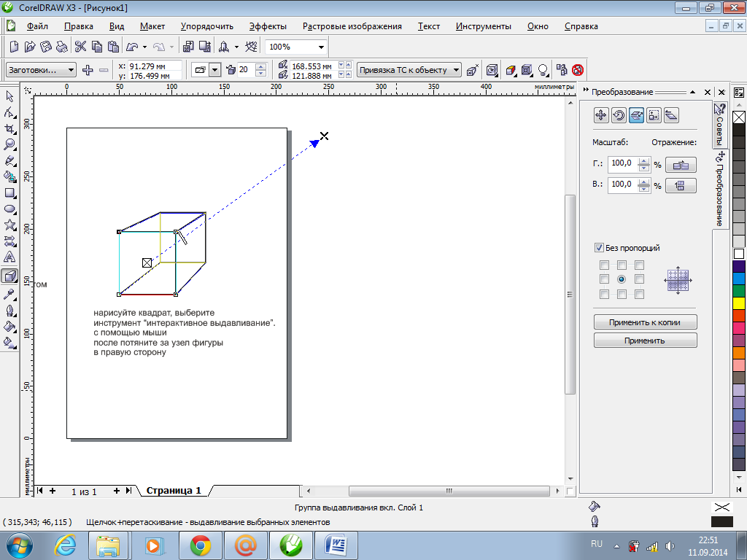Choose the Crop tool

[10, 128]
